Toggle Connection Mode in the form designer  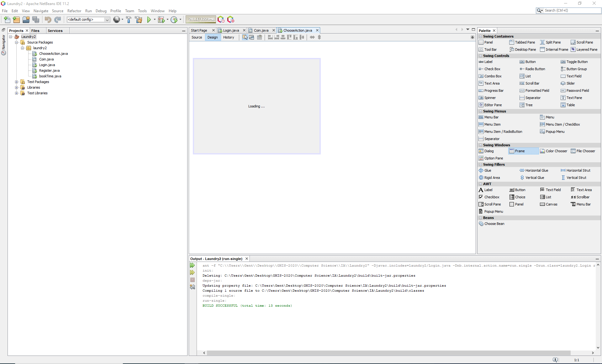252,37
